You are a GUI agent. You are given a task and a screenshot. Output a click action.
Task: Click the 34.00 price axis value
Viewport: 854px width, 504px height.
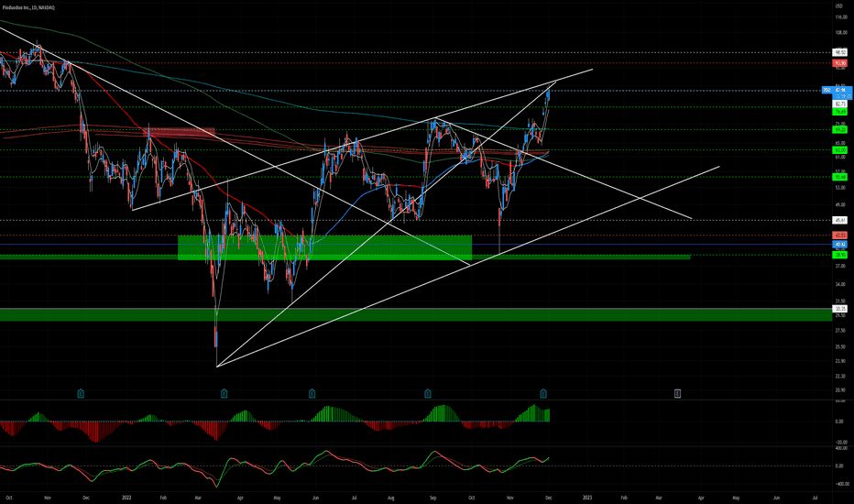(x=840, y=284)
